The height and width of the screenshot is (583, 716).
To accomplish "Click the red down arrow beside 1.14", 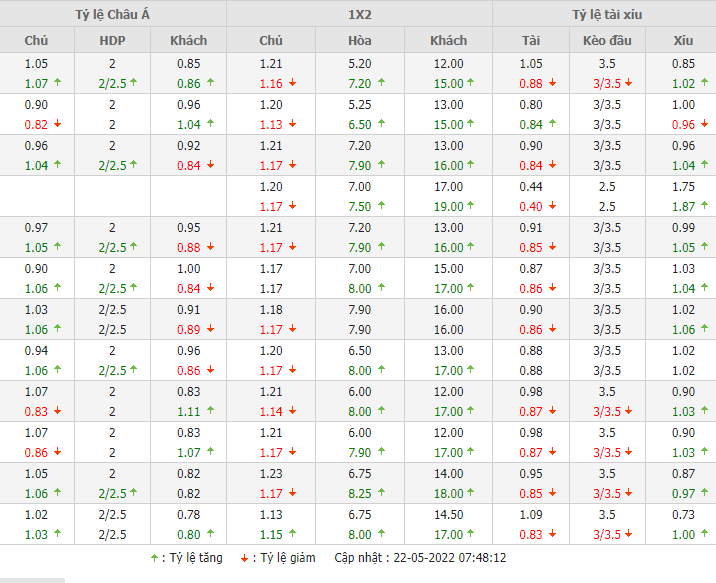I will tap(291, 412).
